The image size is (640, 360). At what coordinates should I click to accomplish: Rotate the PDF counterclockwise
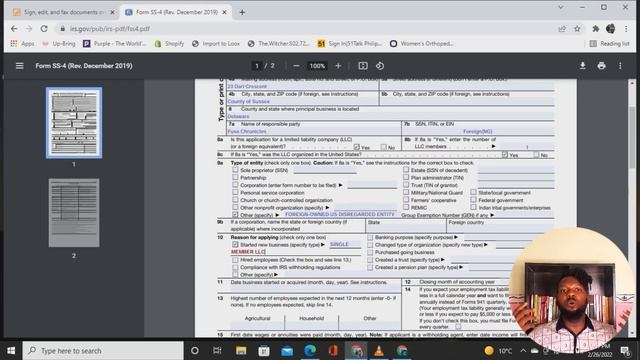tap(380, 66)
